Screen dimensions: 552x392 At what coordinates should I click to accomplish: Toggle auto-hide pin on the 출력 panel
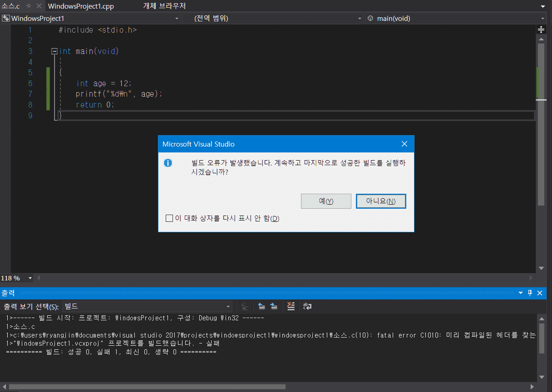pyautogui.click(x=530, y=293)
